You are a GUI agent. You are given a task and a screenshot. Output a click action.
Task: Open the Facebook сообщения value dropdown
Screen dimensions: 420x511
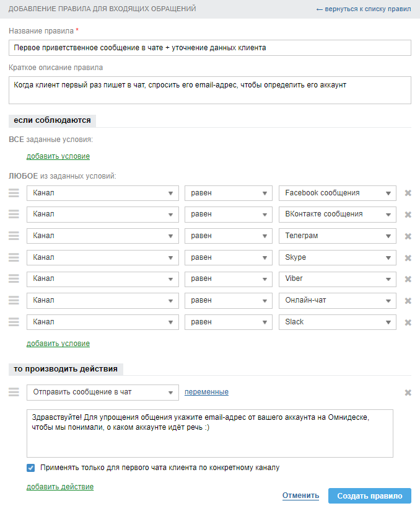337,193
